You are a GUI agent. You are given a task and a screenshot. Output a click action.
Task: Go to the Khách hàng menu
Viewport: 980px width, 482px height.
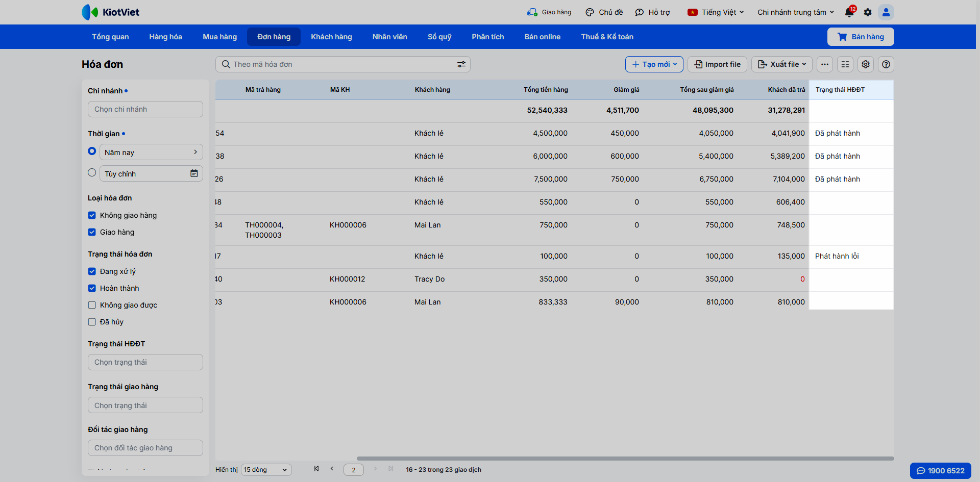pyautogui.click(x=331, y=37)
